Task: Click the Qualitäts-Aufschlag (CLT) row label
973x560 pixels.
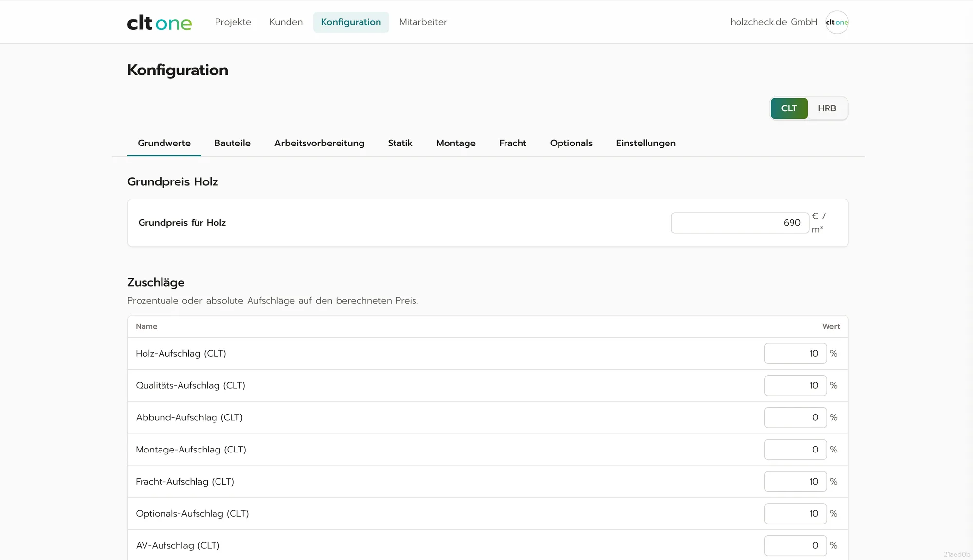Action: pyautogui.click(x=190, y=386)
